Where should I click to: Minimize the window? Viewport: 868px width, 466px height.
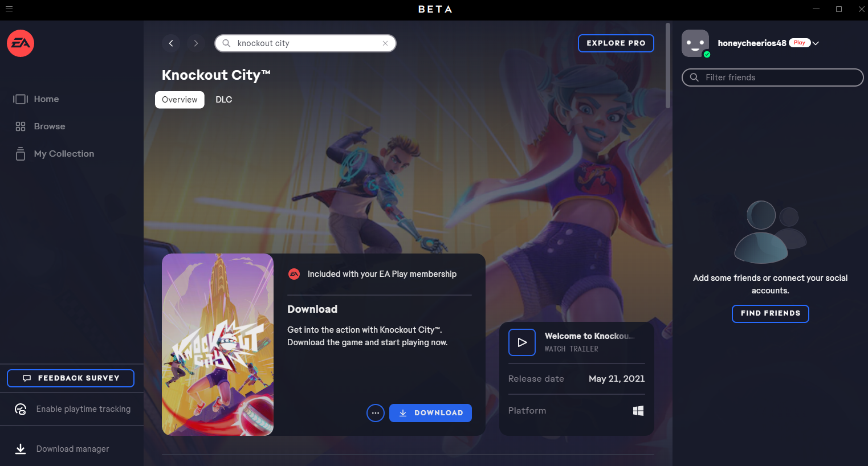[x=816, y=9]
